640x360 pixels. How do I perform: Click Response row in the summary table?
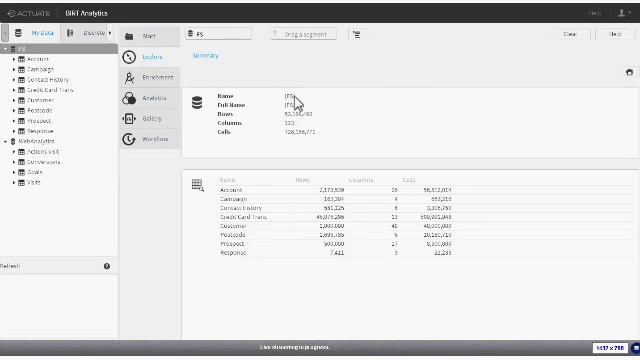[426, 253]
